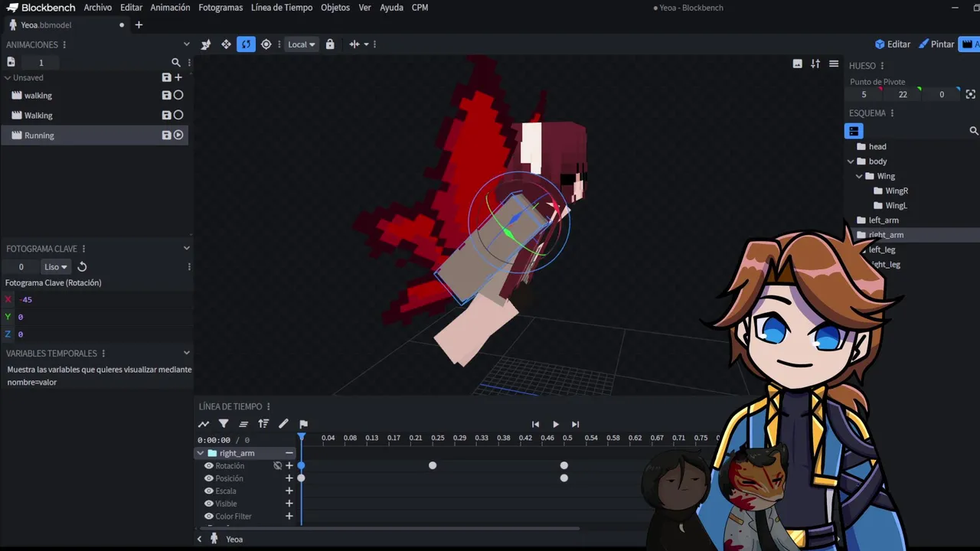Click the timeline filter funnel icon
Screen dimensions: 980x551
(x=224, y=424)
